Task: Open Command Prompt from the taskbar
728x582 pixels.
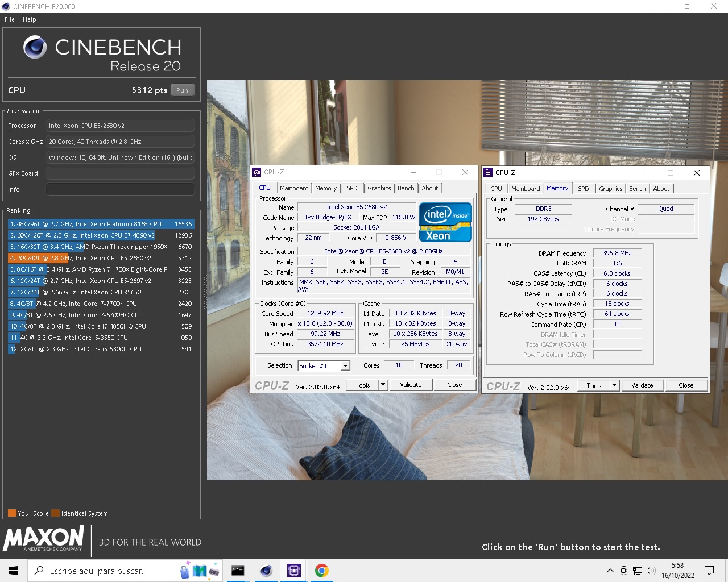Action: (x=238, y=571)
